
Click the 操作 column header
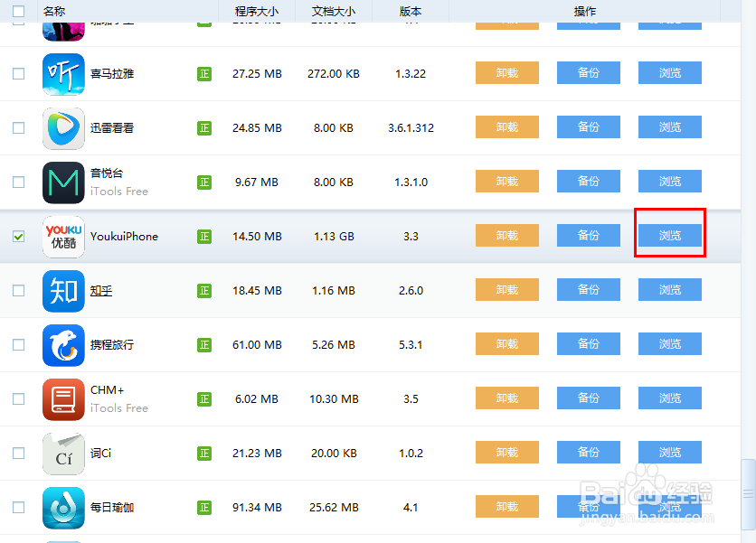pos(585,11)
